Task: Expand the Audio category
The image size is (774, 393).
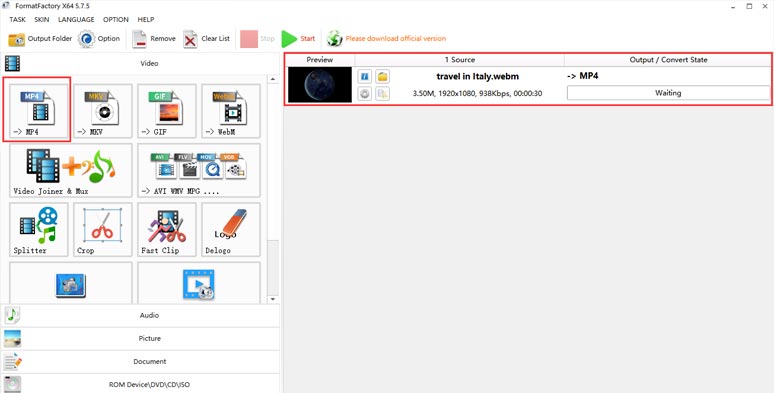Action: pyautogui.click(x=140, y=315)
